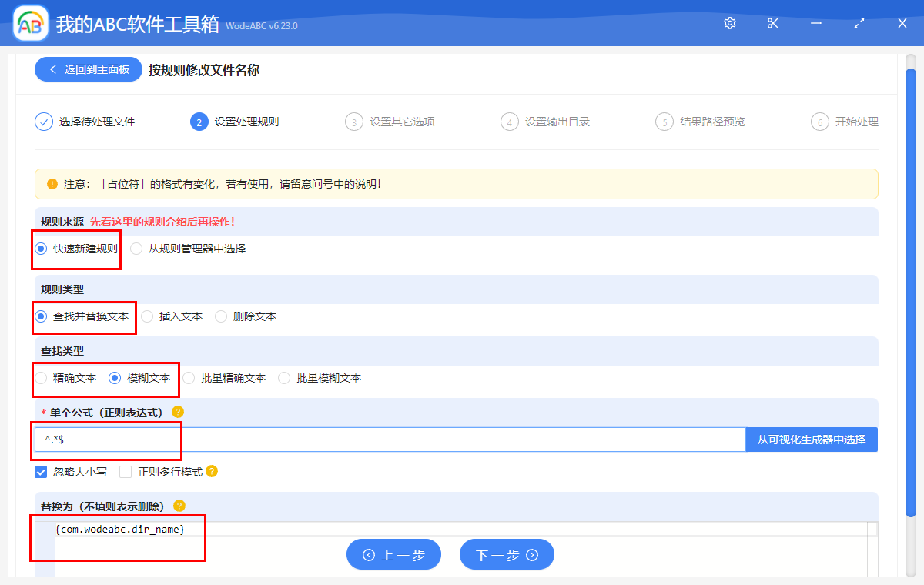Click the checkmark icon on step 选择待处理文件

coord(43,122)
